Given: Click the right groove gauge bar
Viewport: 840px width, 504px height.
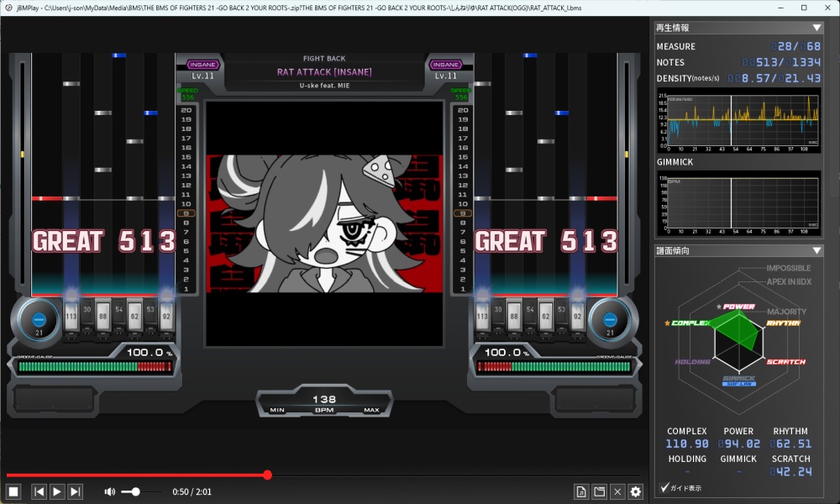Looking at the screenshot, I should pyautogui.click(x=554, y=367).
